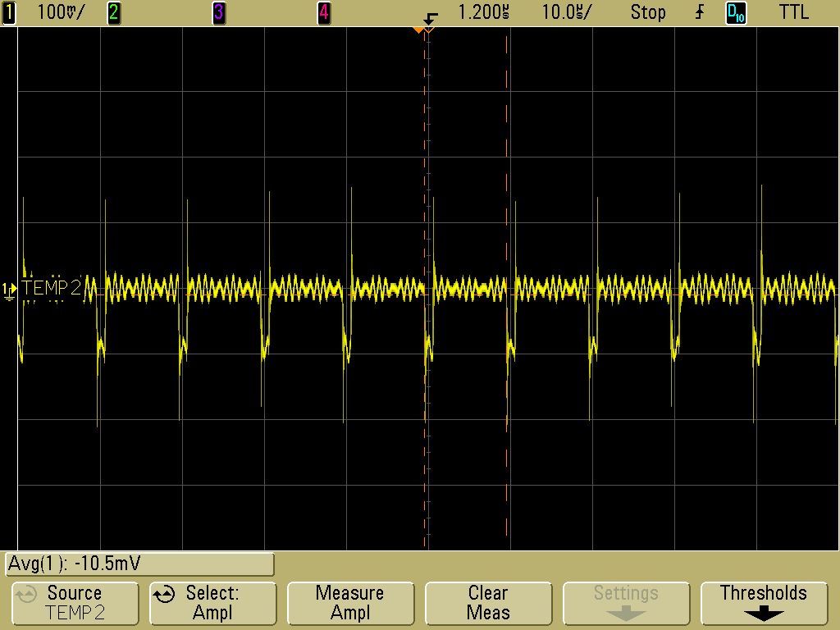Open the Select: Ampl softkey

[212, 603]
